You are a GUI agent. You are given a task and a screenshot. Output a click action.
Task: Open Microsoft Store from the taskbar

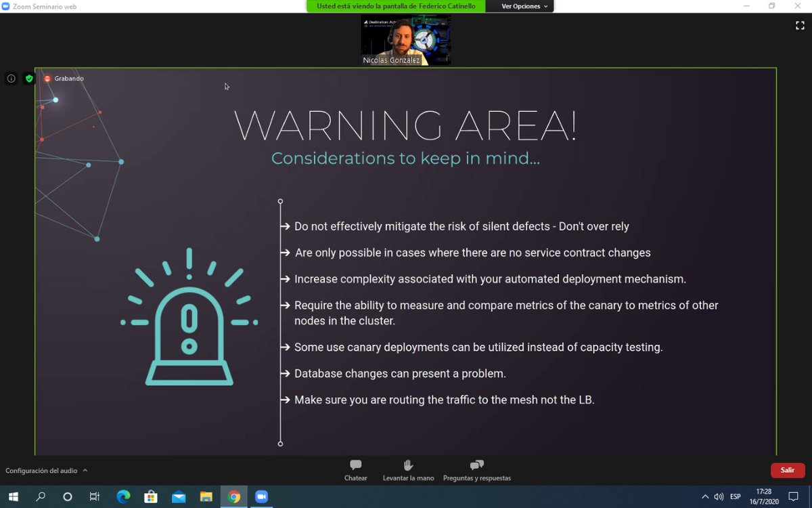tap(151, 496)
